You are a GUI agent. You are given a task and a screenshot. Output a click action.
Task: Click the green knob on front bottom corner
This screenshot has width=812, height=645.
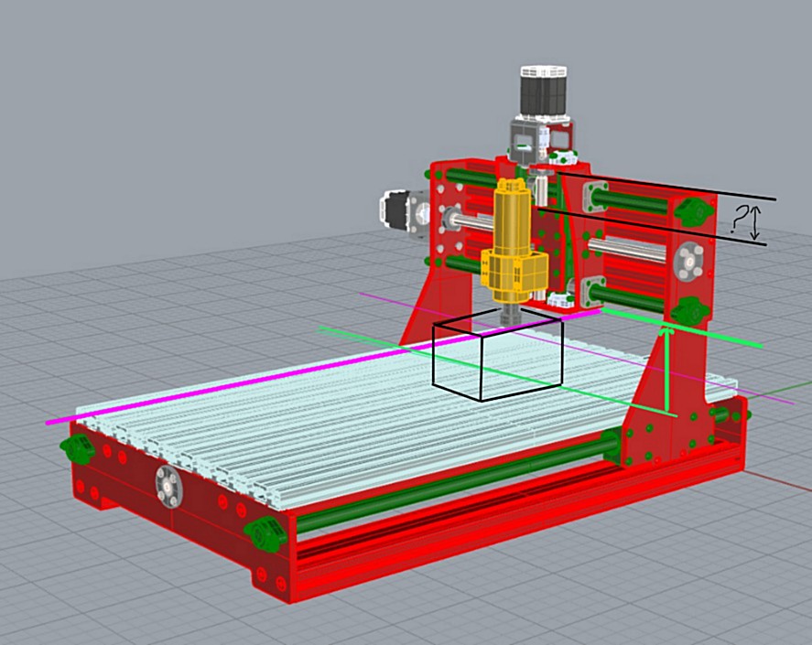265,532
